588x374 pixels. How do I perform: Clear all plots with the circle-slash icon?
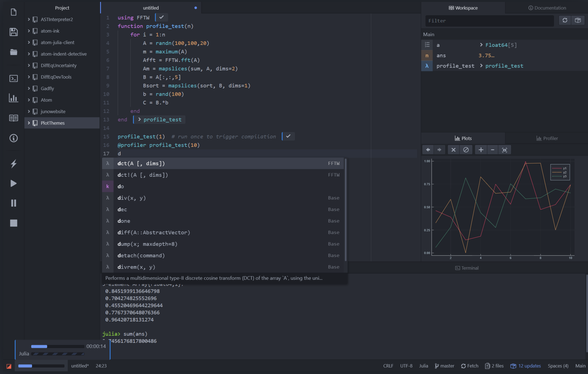pyautogui.click(x=466, y=150)
